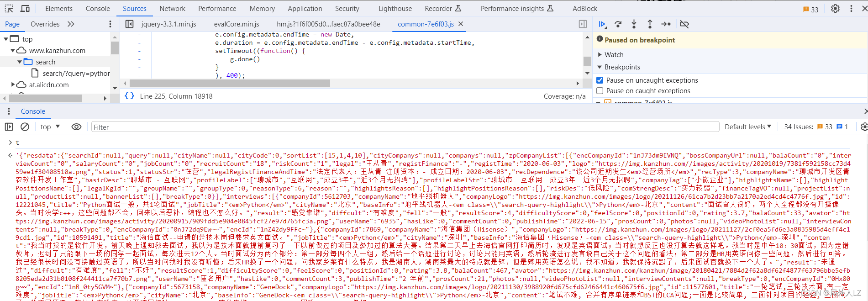Open more Page pane tabs chevron

click(71, 24)
